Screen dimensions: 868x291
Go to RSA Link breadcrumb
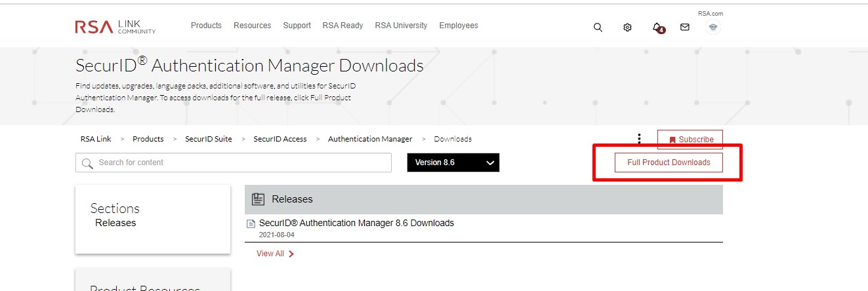coord(96,139)
